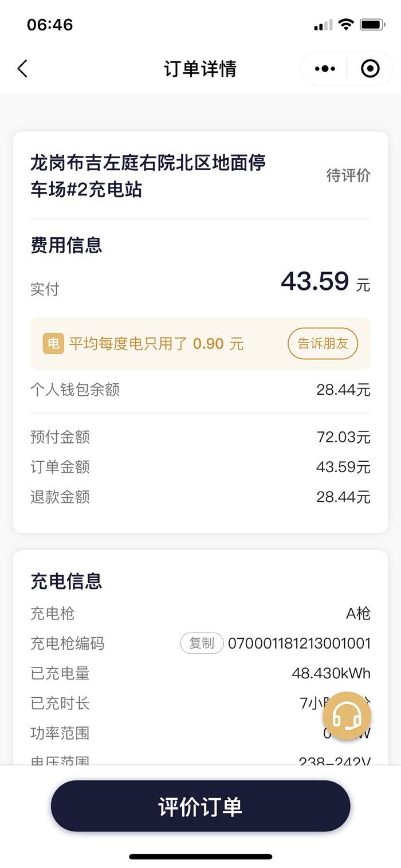The height and width of the screenshot is (868, 401).
Task: Tap the Wi-Fi status icon
Action: (346, 25)
